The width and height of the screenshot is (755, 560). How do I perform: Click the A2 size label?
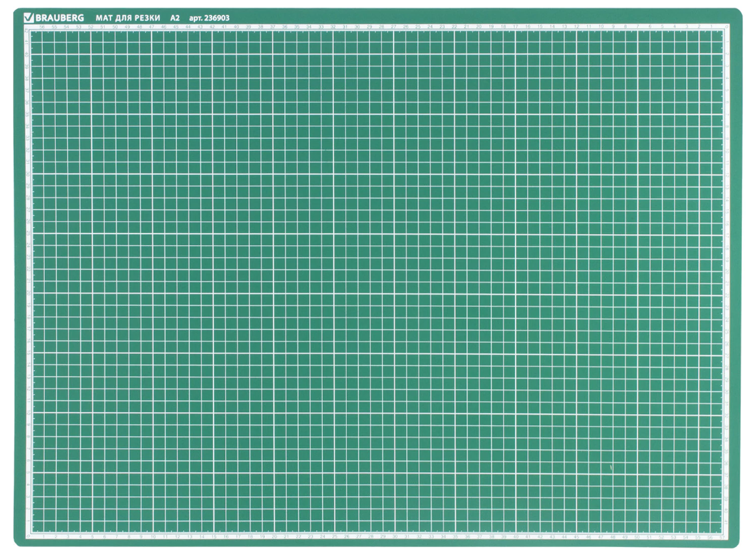tap(175, 18)
